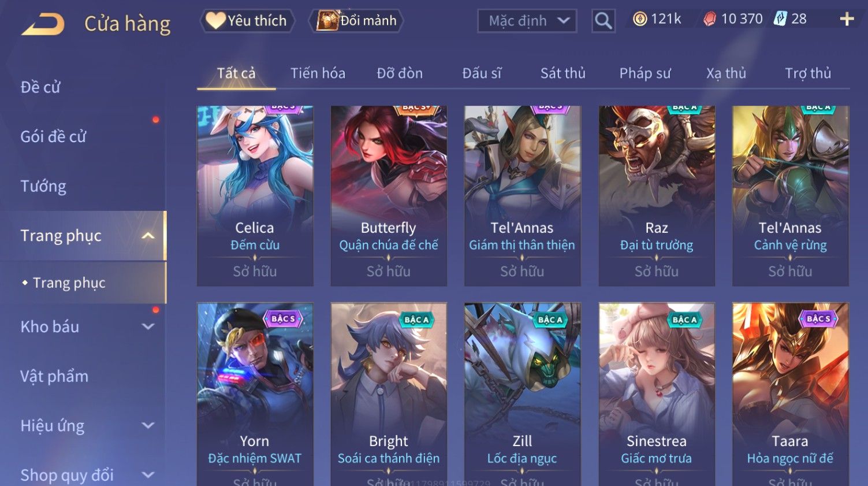868x486 pixels.
Task: Open Gói đề cử in sidebar
Action: [x=53, y=137]
